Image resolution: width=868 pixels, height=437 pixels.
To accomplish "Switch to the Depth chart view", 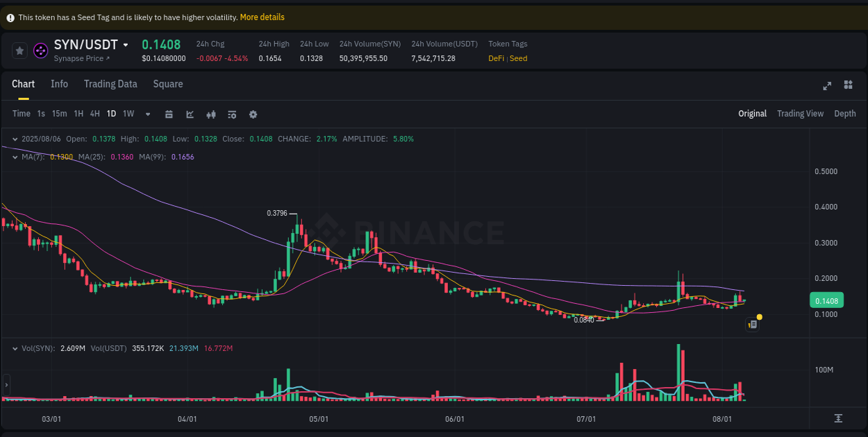I will (845, 113).
